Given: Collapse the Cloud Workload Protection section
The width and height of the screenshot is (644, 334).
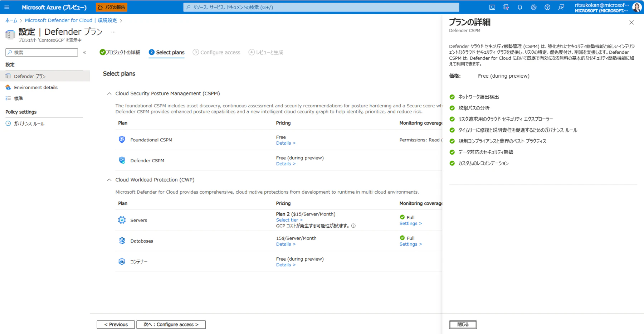Looking at the screenshot, I should (x=109, y=180).
